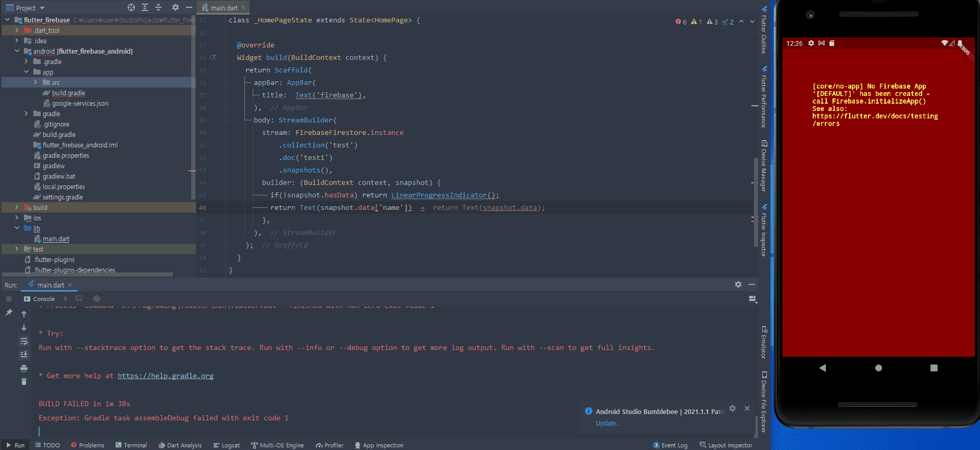The width and height of the screenshot is (980, 450).
Task: Open notification settings gear in update popup
Action: point(733,408)
